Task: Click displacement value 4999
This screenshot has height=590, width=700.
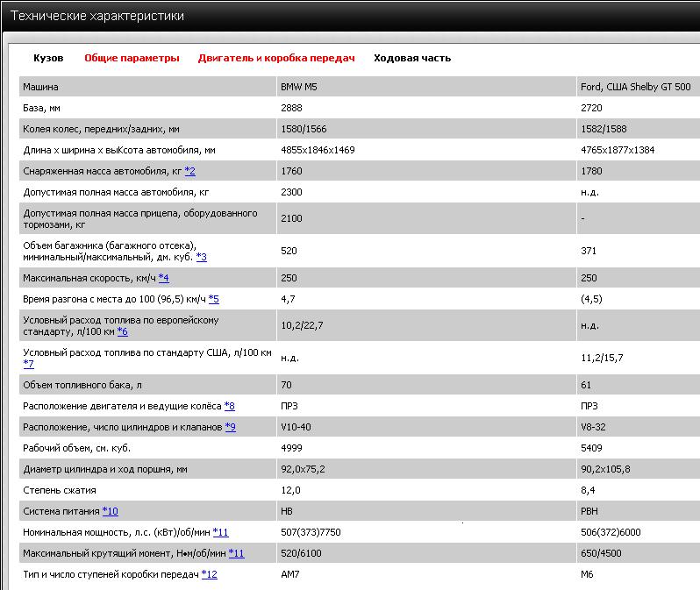Action: [291, 448]
